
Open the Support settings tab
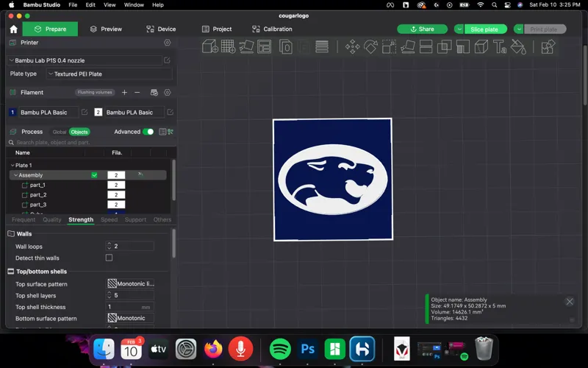click(135, 219)
